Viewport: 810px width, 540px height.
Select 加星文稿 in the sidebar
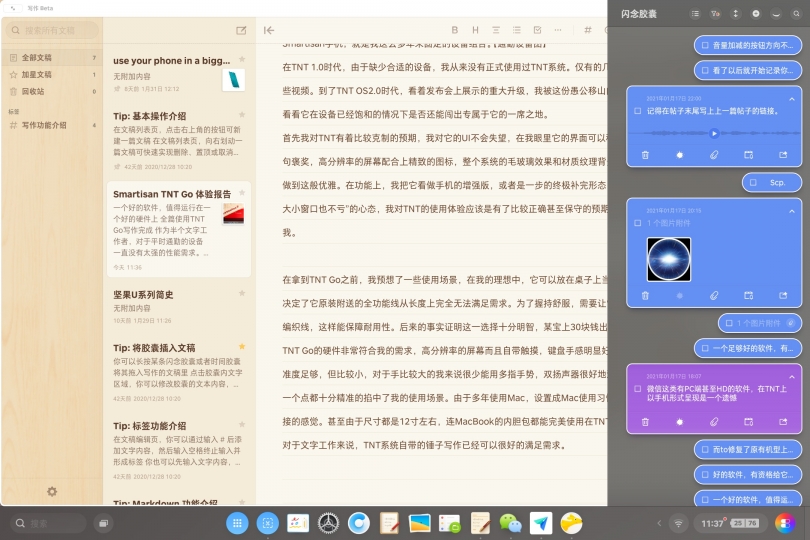pos(38,74)
